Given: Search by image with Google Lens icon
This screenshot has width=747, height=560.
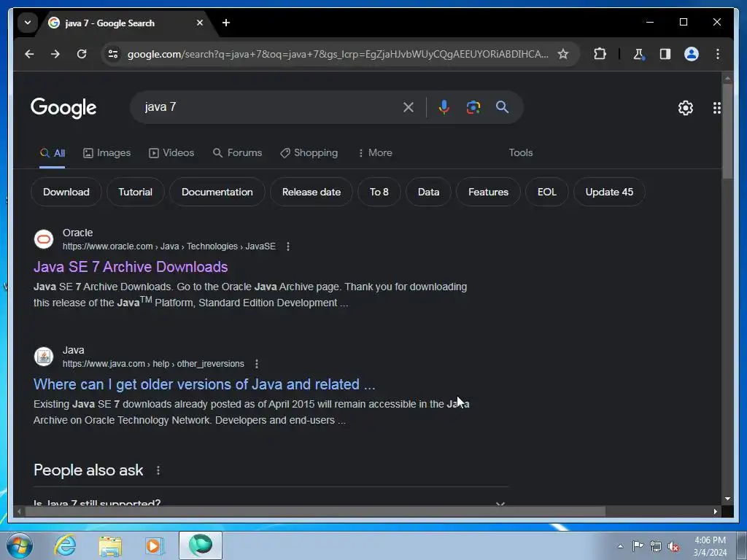Looking at the screenshot, I should click(x=473, y=107).
